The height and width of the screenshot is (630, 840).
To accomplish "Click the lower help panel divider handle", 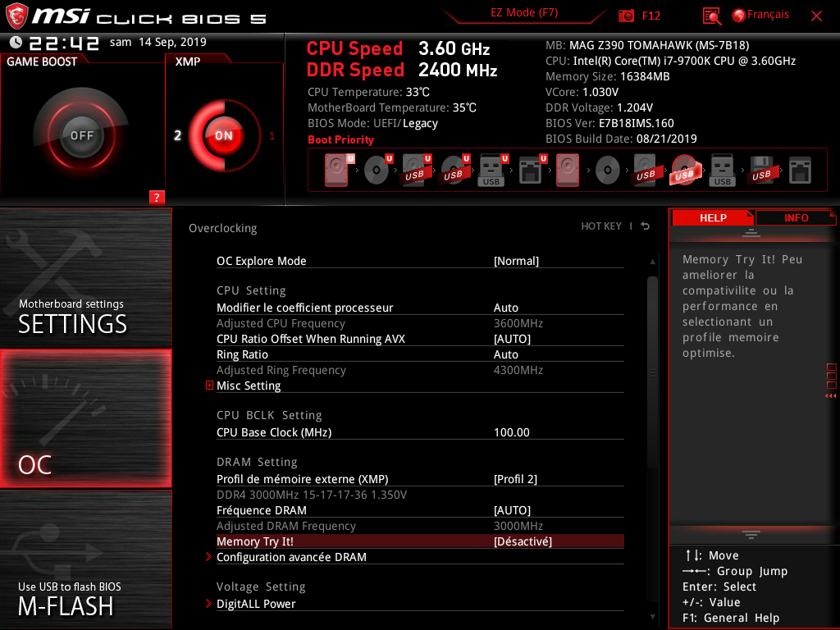I will [751, 534].
